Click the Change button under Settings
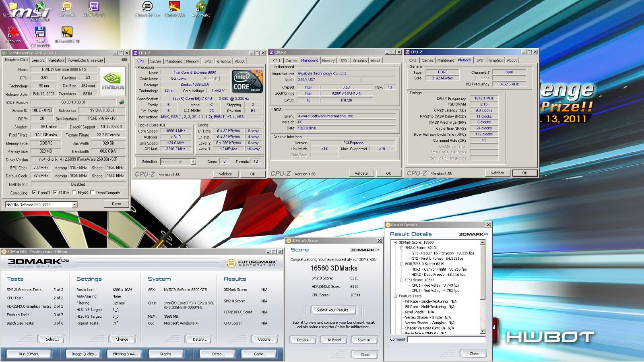644x362 pixels. pos(124,339)
